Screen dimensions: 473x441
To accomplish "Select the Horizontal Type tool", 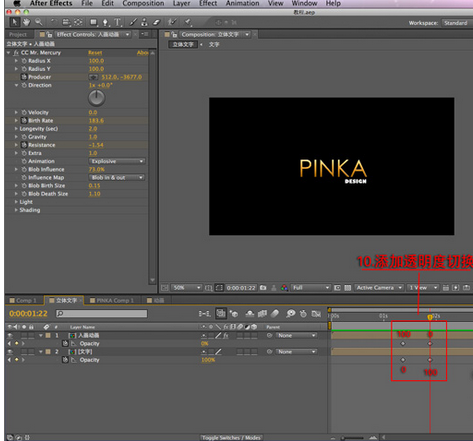I will tap(117, 22).
